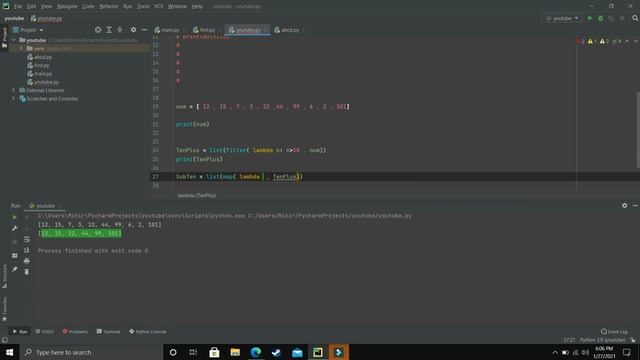Click the Run panel layout icon below the stop button
This screenshot has height=360, width=640.
pyautogui.click(x=15, y=256)
